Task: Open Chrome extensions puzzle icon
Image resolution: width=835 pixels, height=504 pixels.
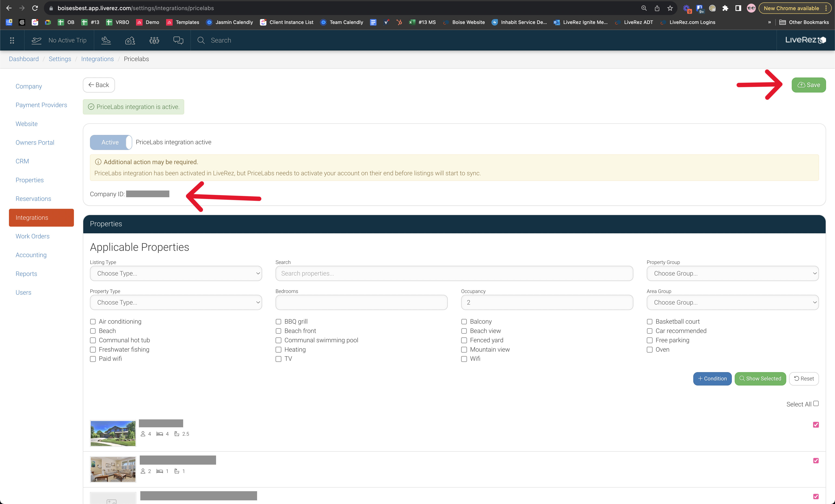Action: click(x=725, y=8)
